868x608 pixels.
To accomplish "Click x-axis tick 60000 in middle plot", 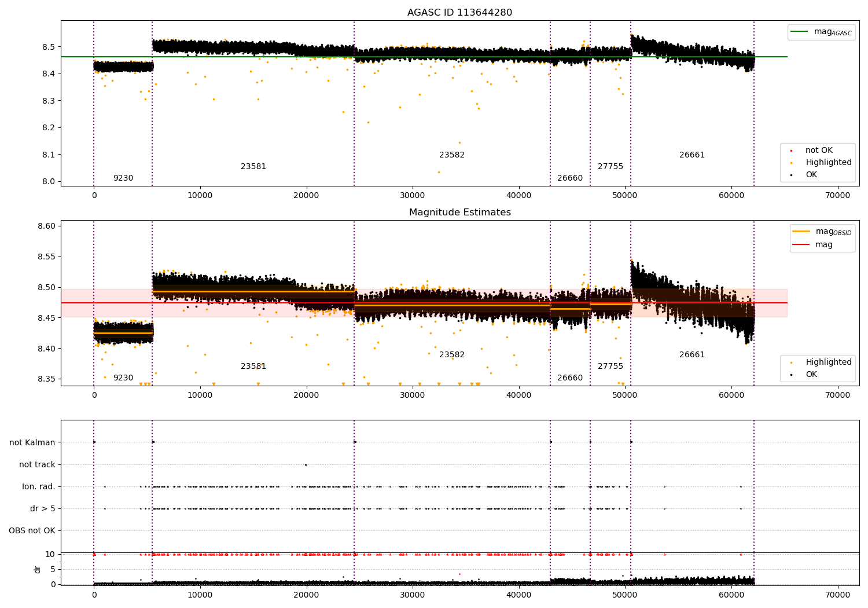I will point(731,395).
